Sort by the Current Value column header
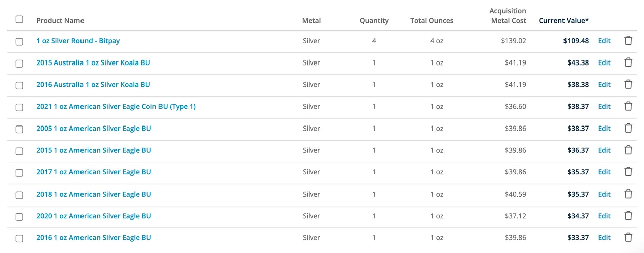The width and height of the screenshot is (644, 253). click(x=563, y=21)
